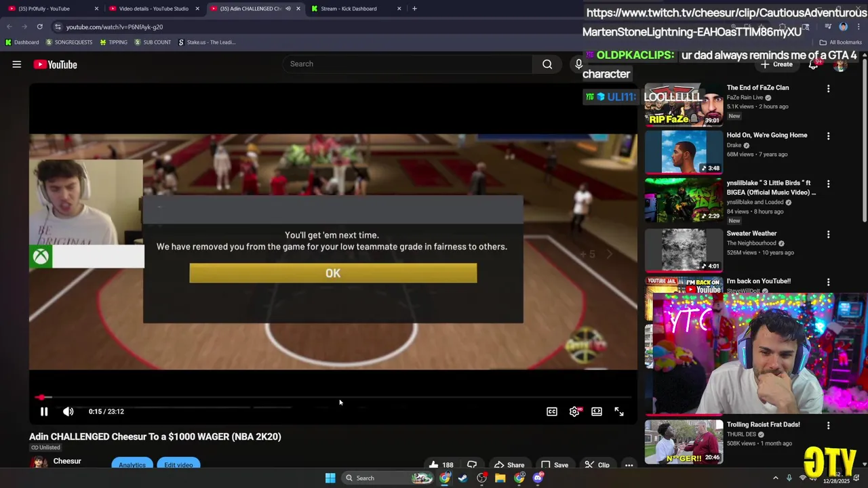Mute the Adin CHALLENGED tab audio icon

(288, 9)
